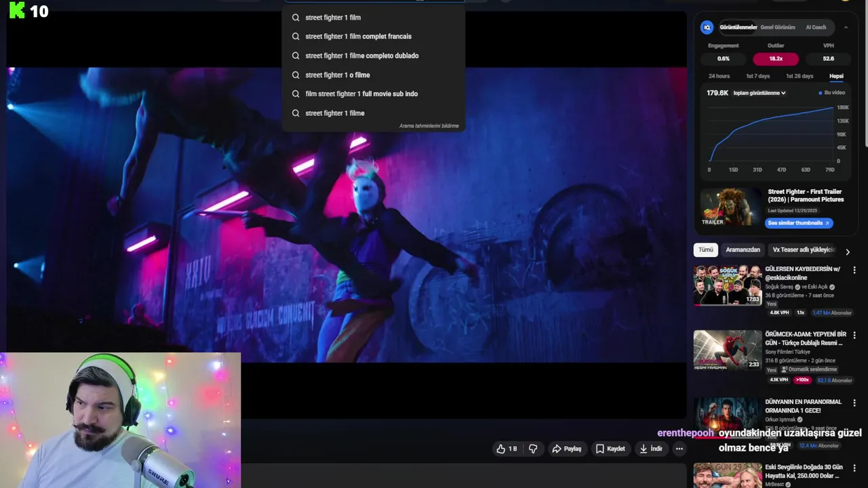Viewport: 868px width, 488px height.
Task: Switch to the Görüntülenmeler tab
Action: [738, 27]
